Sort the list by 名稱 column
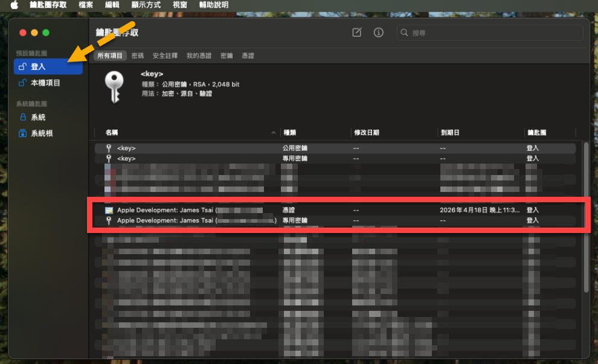598x364 pixels. pyautogui.click(x=112, y=132)
